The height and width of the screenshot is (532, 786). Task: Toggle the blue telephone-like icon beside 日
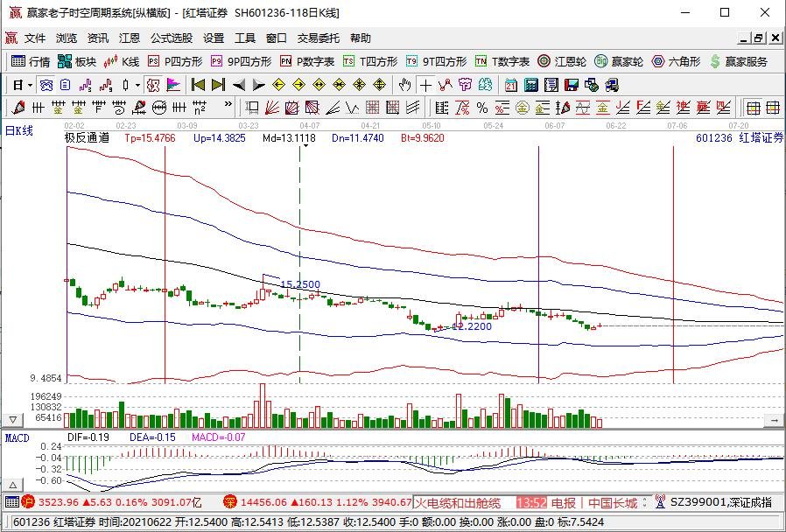tap(46, 85)
